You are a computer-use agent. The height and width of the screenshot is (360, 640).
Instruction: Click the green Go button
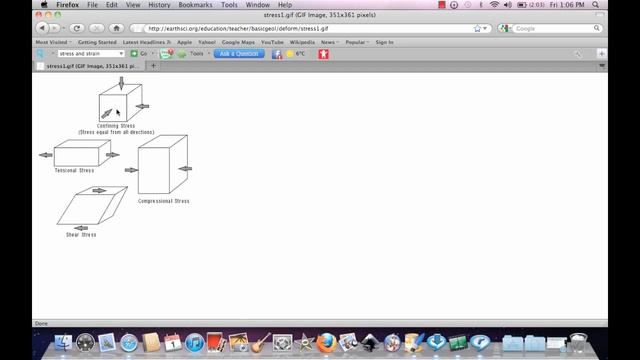click(139, 53)
